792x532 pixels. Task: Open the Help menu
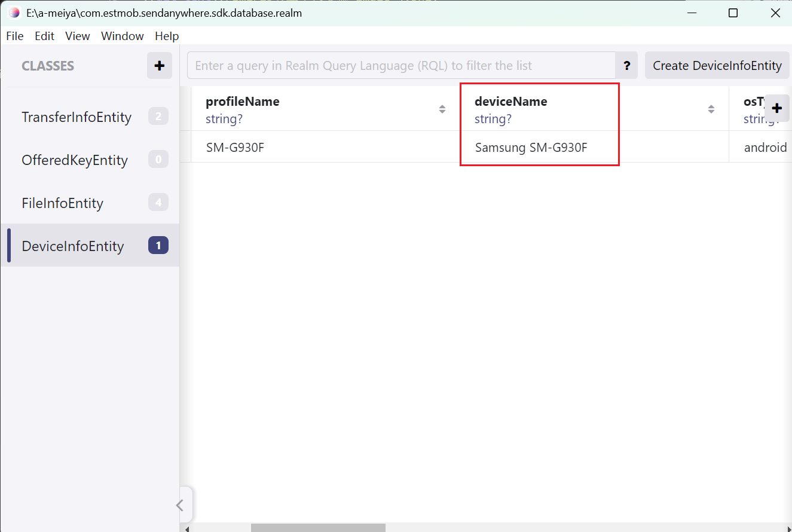167,36
